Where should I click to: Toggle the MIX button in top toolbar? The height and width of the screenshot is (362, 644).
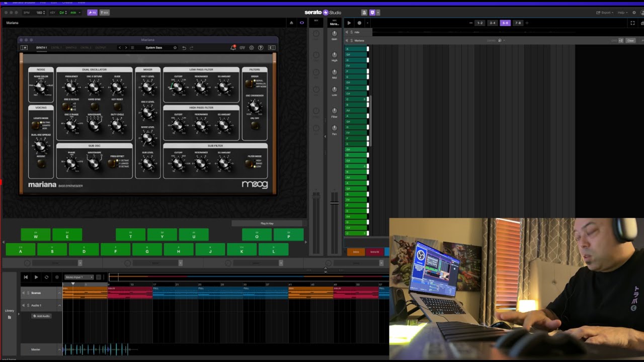pos(104,13)
